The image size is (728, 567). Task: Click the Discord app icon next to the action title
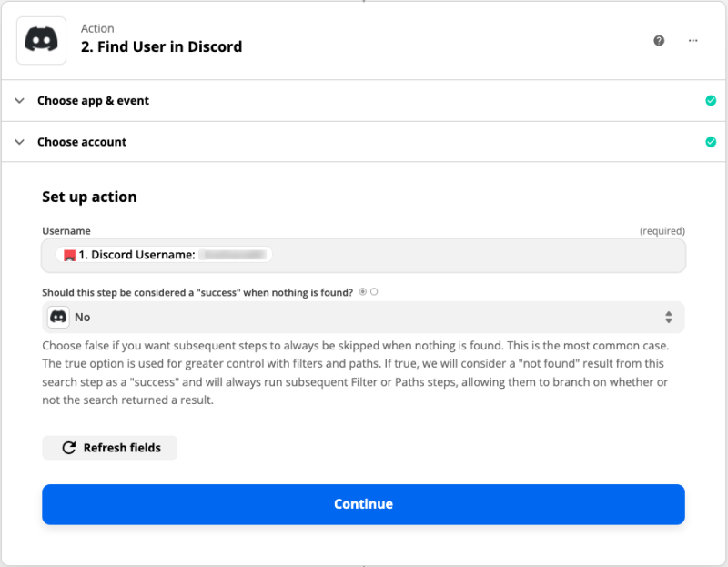coord(41,41)
